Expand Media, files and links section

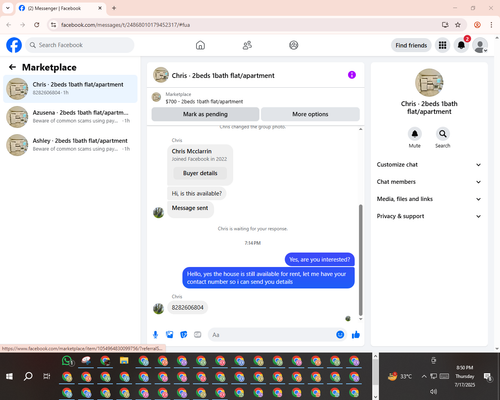click(x=429, y=199)
